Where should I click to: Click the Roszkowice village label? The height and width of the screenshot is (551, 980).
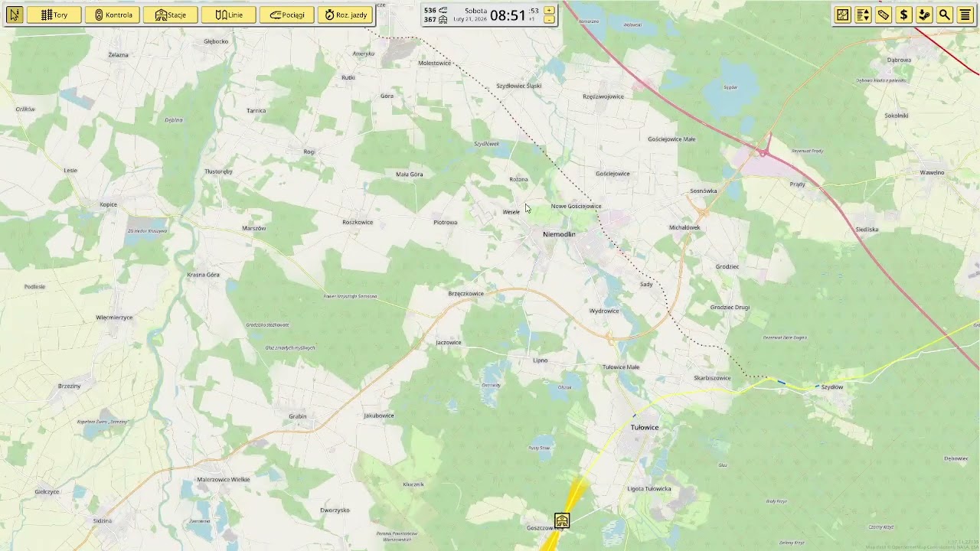coord(358,222)
